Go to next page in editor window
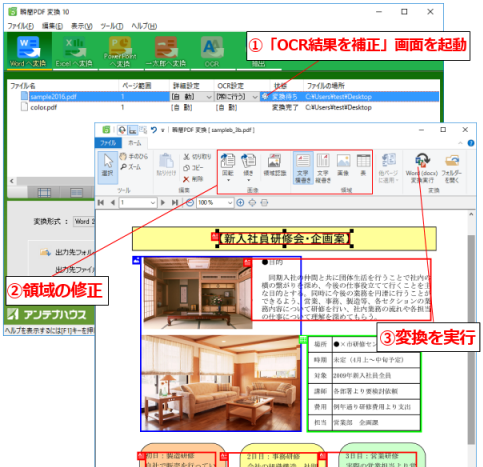483x467 pixels. (x=163, y=202)
